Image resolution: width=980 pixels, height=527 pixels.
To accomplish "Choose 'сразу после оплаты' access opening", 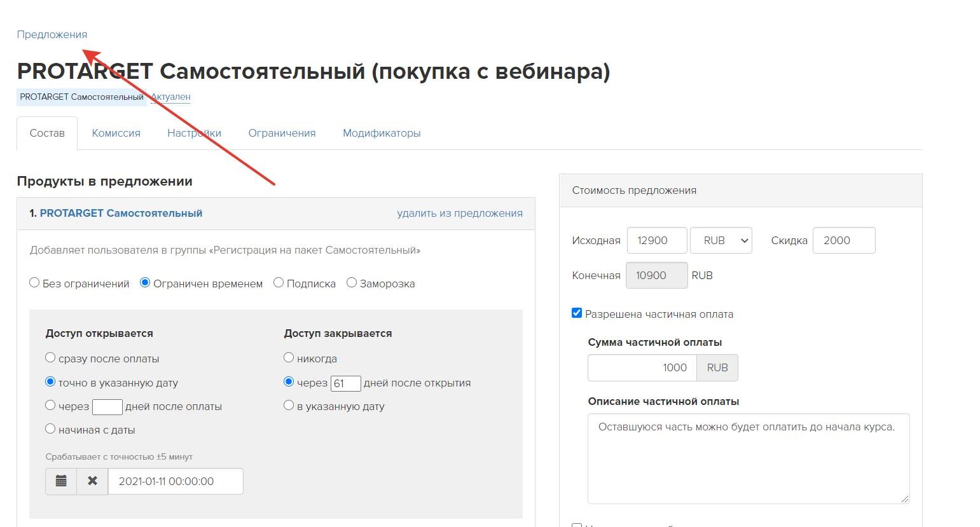I will (50, 358).
